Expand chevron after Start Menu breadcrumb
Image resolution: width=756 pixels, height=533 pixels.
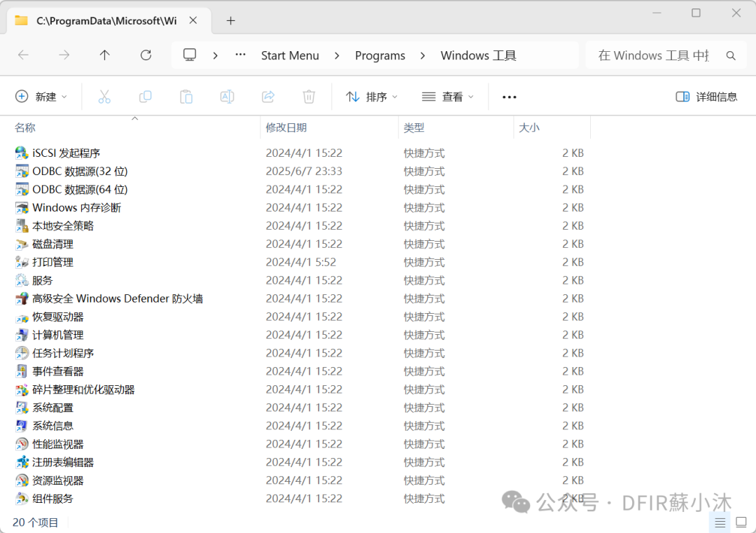pyautogui.click(x=337, y=56)
